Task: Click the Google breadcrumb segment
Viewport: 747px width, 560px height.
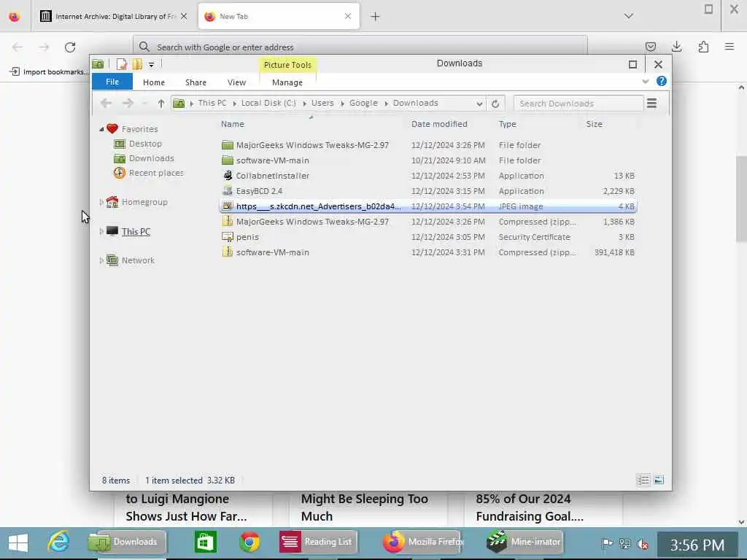Action: [363, 103]
